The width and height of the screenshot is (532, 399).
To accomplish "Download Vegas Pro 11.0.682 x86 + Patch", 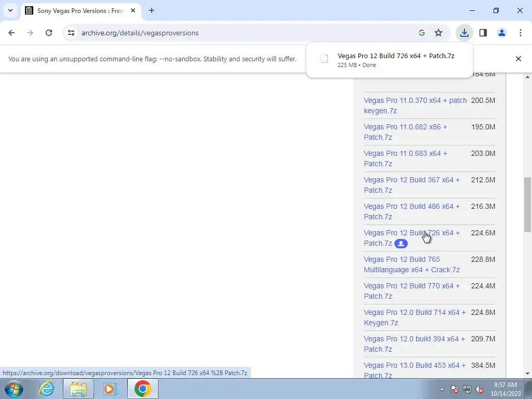I will click(405, 132).
